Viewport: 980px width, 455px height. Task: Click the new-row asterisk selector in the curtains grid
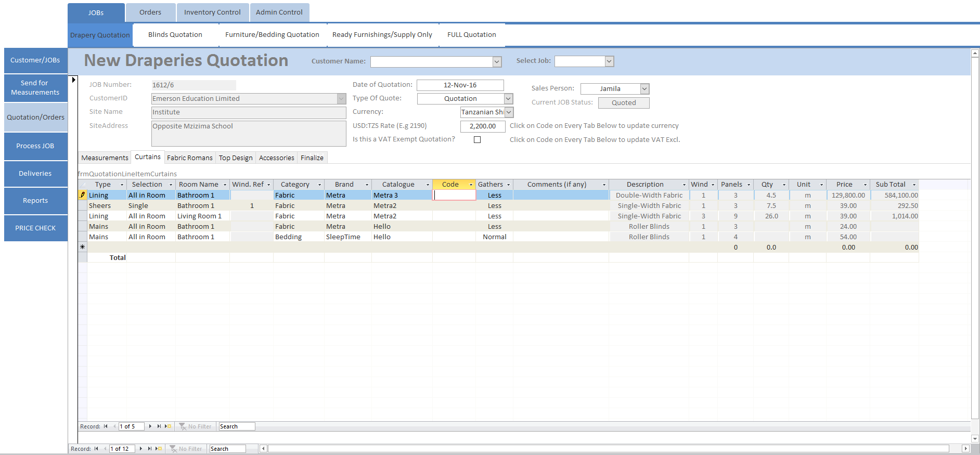pos(82,247)
